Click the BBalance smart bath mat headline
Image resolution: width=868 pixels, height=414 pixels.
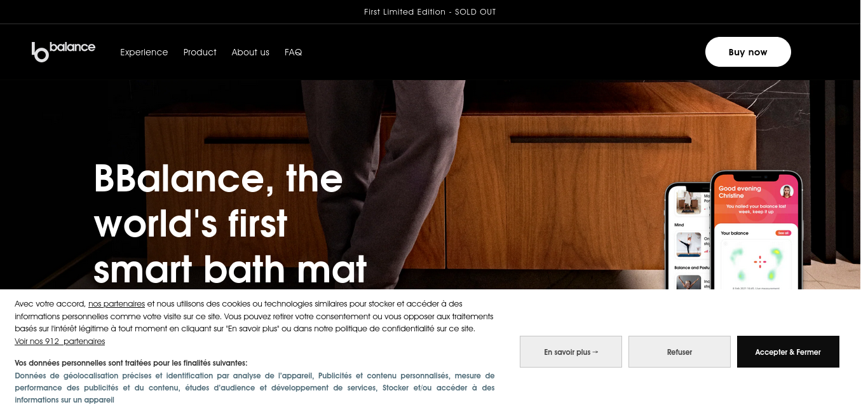point(230,224)
